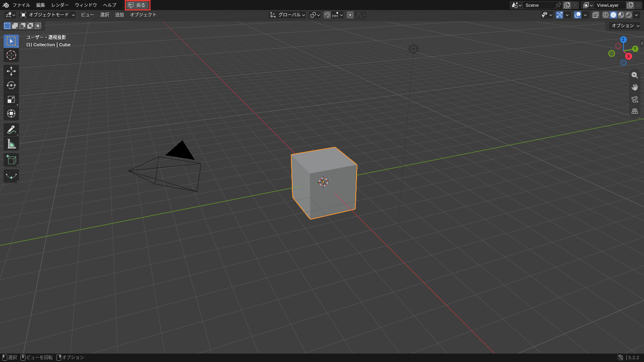Choose the Annotate pencil tool
The image size is (644, 362).
pos(11,130)
